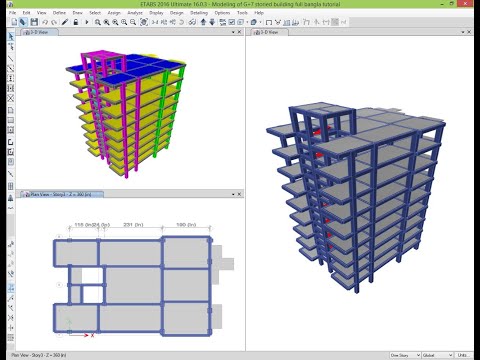Screen dimensions: 480x360
Task: Toggle Snap to Fine Grid at toolbar bottom
Action: tap(11, 338)
